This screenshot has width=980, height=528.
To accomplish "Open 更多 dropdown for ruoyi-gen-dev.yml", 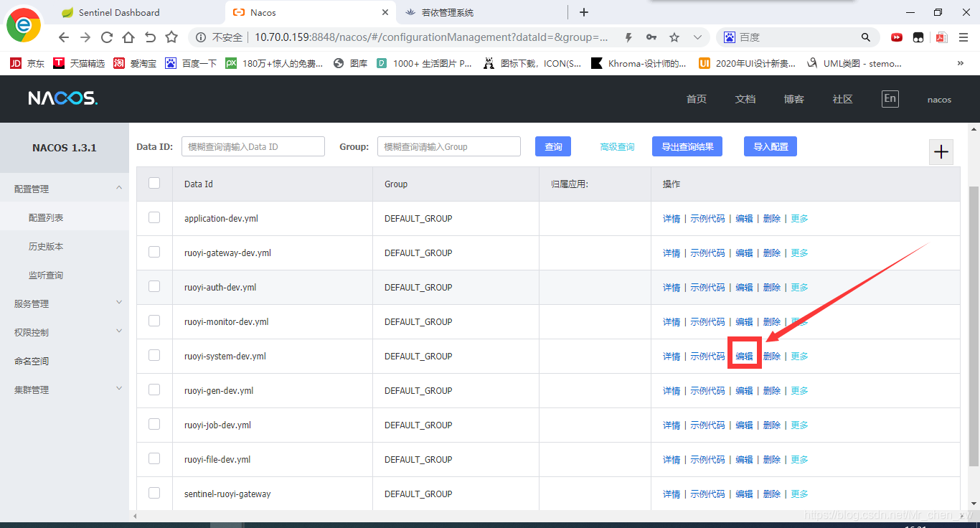I will (x=799, y=391).
